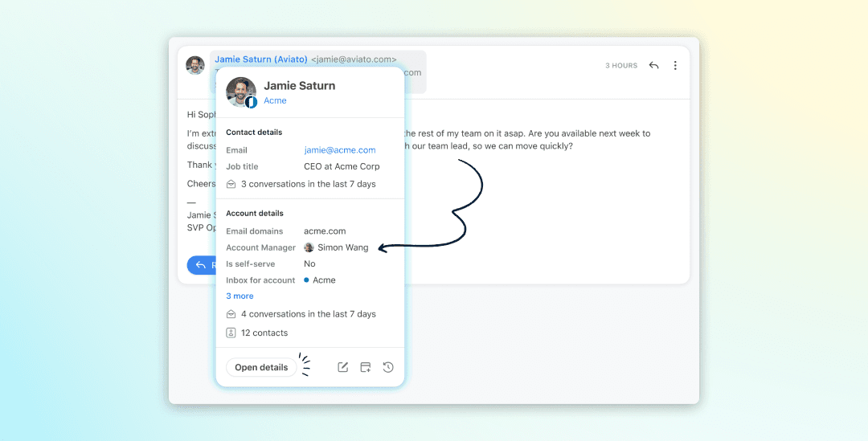The width and height of the screenshot is (868, 441).
Task: Click the reply arrow icon in email header
Action: [x=653, y=65]
